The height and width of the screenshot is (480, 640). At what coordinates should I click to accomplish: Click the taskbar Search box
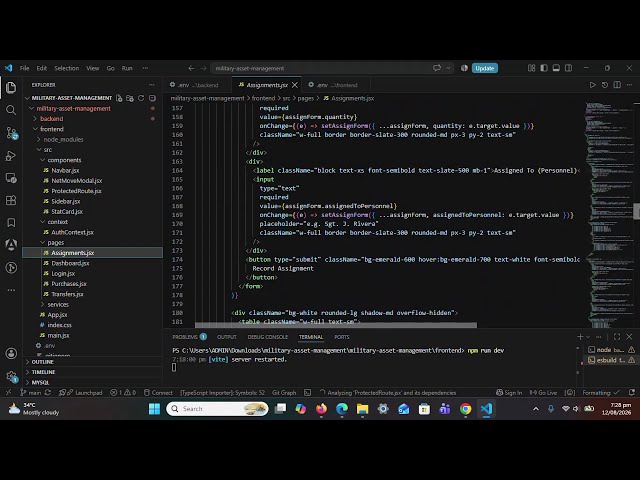click(217, 409)
